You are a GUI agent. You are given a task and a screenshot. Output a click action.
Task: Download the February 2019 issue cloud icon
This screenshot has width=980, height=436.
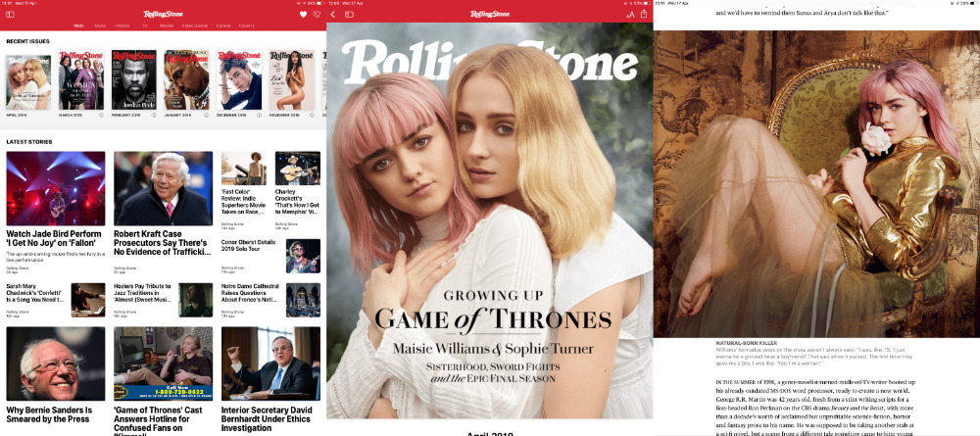pyautogui.click(x=153, y=115)
